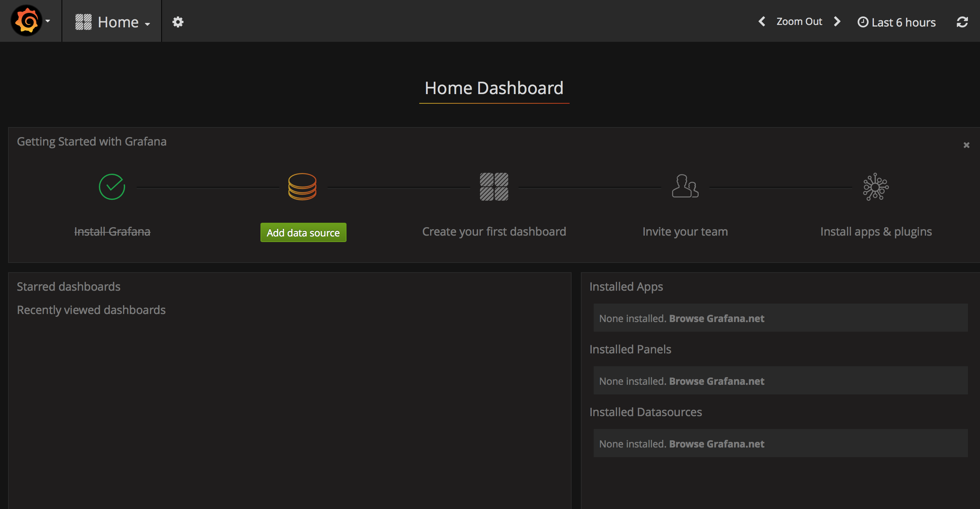Click the plugins network step icon
This screenshot has width=980, height=509.
(876, 187)
